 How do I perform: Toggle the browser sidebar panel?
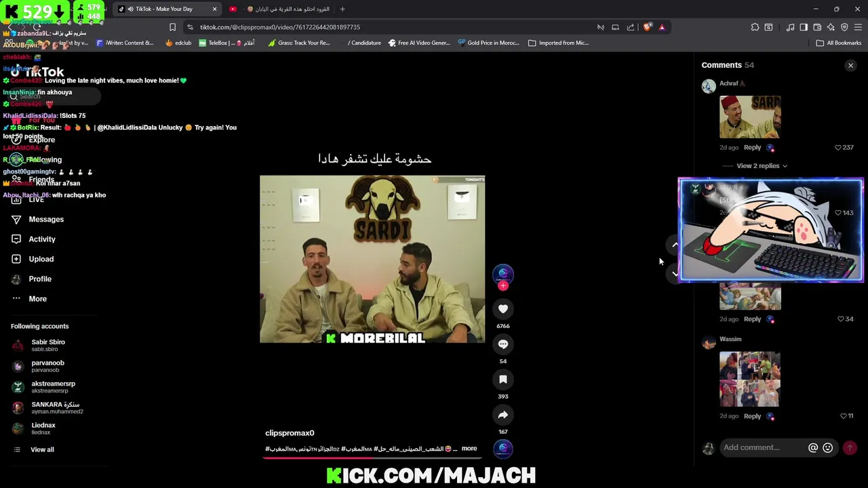(x=804, y=27)
